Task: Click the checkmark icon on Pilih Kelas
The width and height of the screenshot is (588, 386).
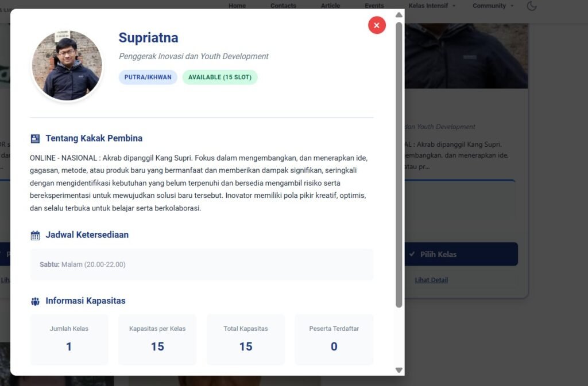Action: 412,254
